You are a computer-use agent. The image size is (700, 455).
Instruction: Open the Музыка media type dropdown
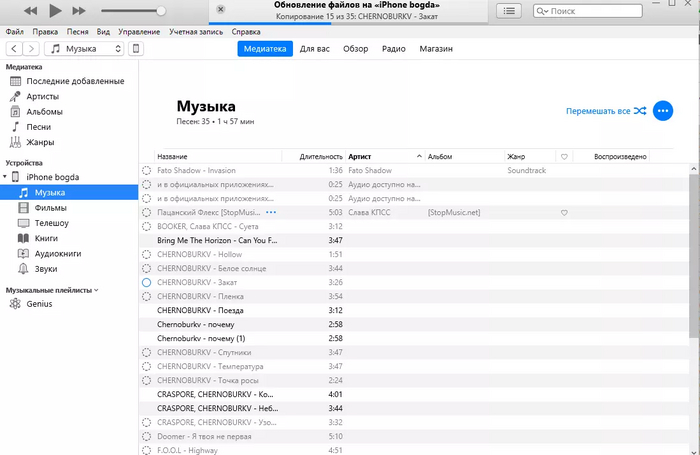[84, 48]
